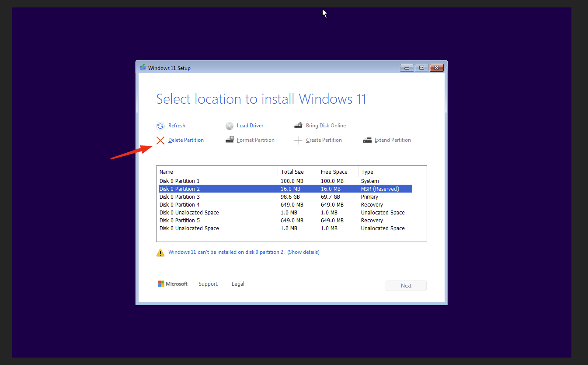The height and width of the screenshot is (365, 588).
Task: Click the Next button
Action: pos(406,285)
